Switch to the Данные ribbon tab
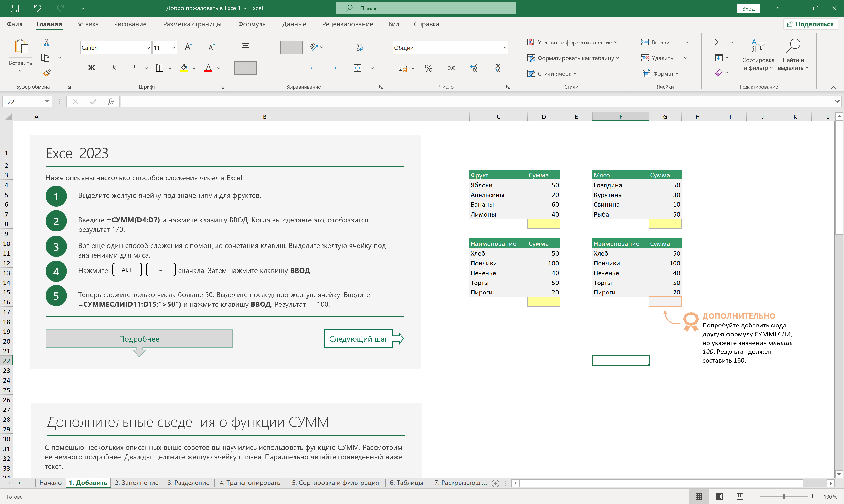The height and width of the screenshot is (504, 844). coord(294,24)
